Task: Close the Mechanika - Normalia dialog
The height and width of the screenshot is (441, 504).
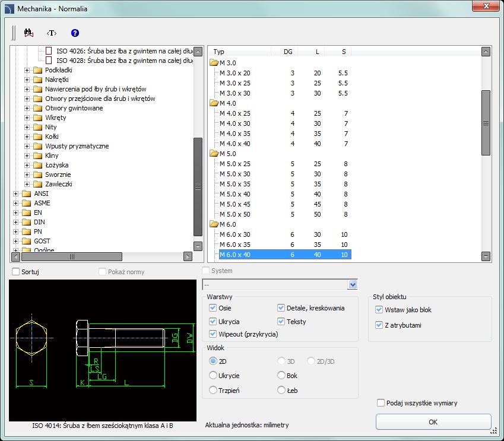Action: (x=486, y=6)
